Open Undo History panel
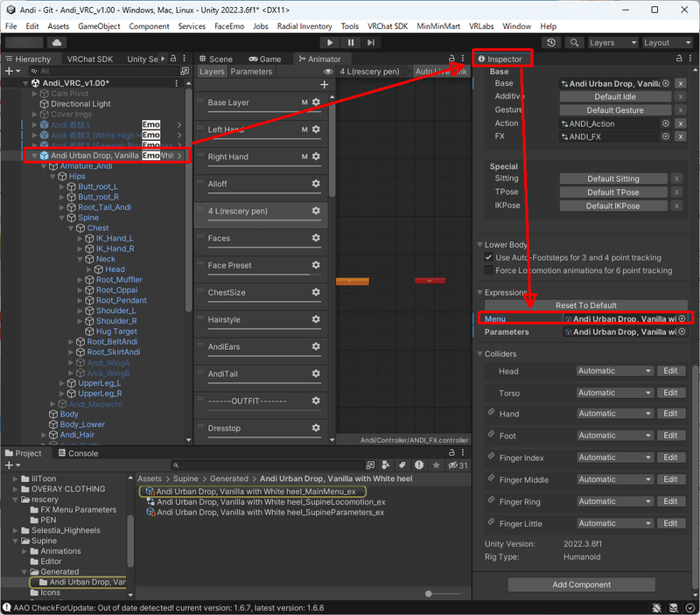This screenshot has width=700, height=615. click(x=551, y=42)
